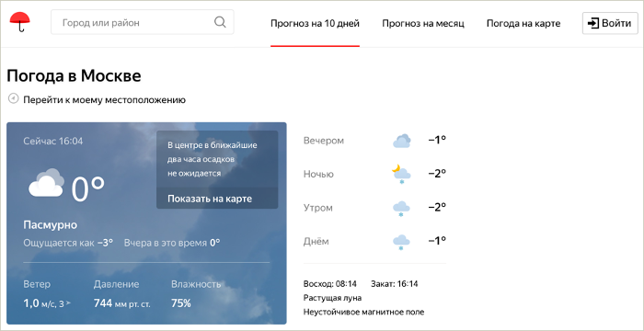Screen dimensions: 644x331
Task: Switch to Погода на карте tab
Action: (523, 23)
